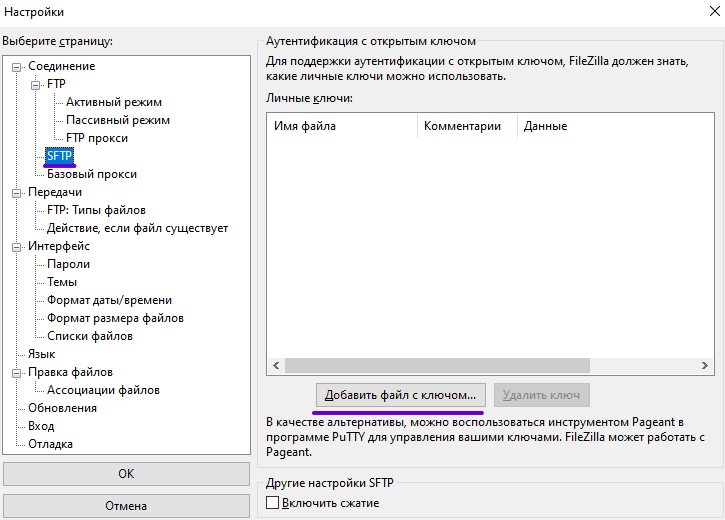Click the Комментарии column header
This screenshot has width=725, height=520.
[462, 126]
